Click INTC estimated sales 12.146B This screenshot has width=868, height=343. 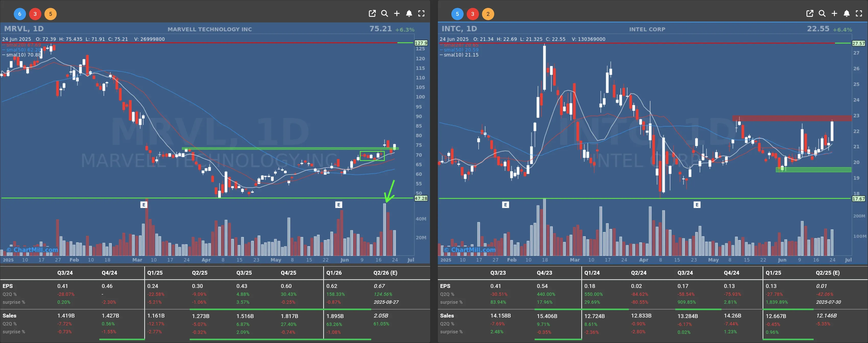[826, 315]
